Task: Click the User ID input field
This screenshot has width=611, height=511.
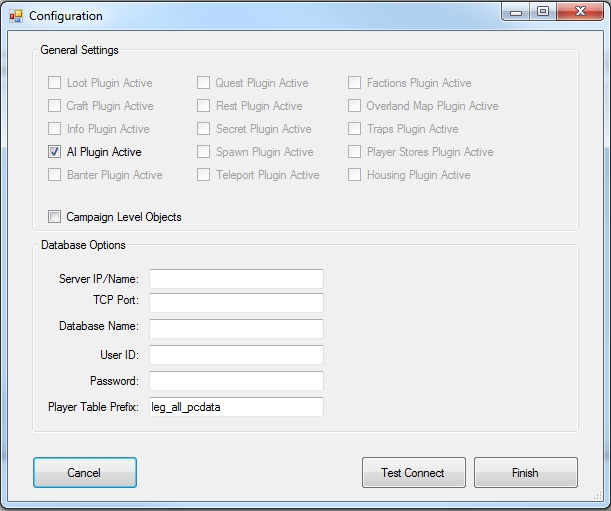Action: click(x=236, y=354)
